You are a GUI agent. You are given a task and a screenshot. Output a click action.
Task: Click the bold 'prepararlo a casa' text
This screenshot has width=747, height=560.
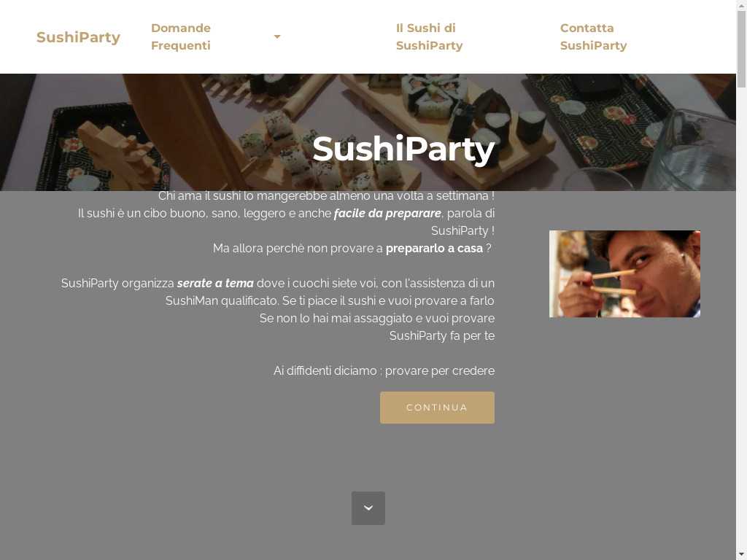[x=434, y=249]
